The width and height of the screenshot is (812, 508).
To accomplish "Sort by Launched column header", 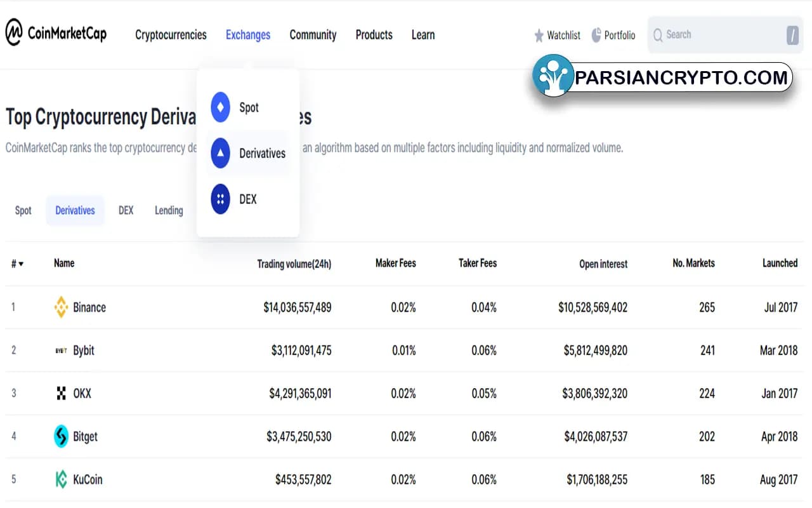I will (780, 263).
